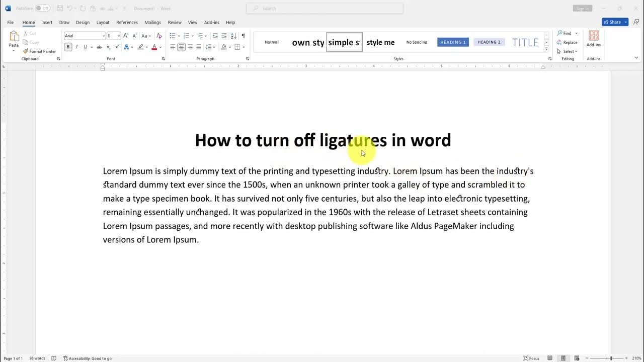The width and height of the screenshot is (644, 362).
Task: Click Increase Font Size icon
Action: coord(126,36)
